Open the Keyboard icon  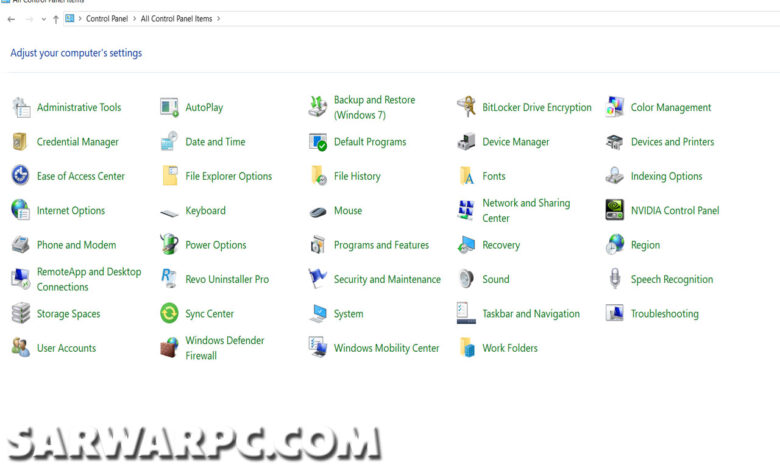pyautogui.click(x=169, y=213)
